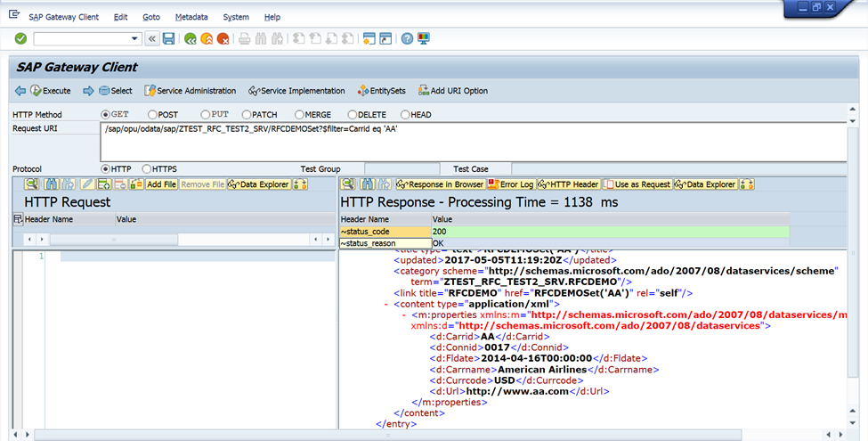Select the MERGE radio option
Viewport: 868px width, 441px height.
(x=299, y=115)
